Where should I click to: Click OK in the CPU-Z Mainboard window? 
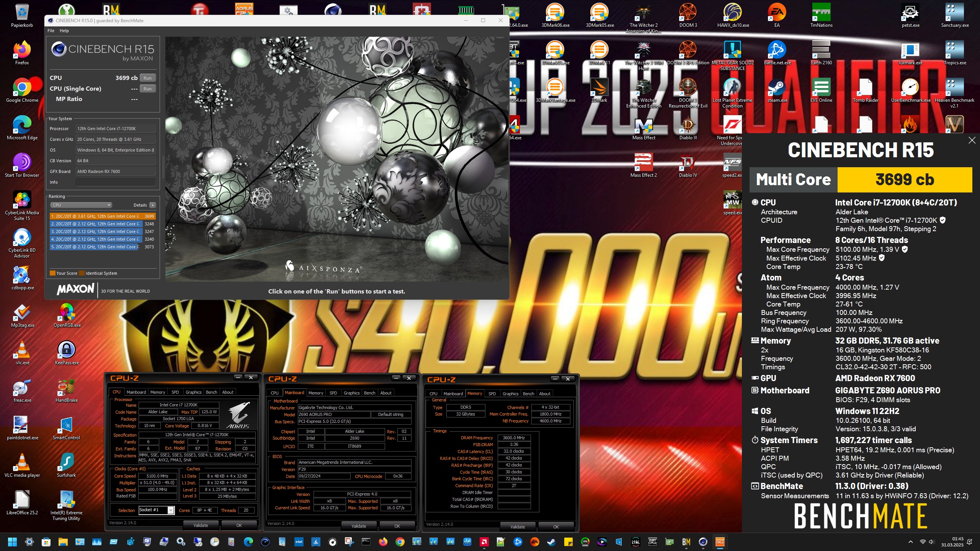coord(397,526)
